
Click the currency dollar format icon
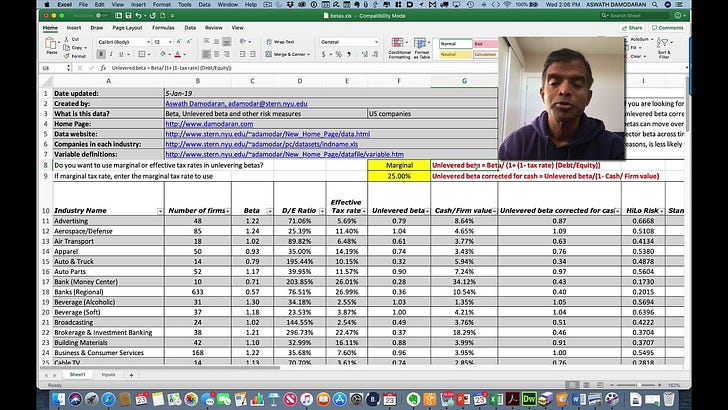324,54
